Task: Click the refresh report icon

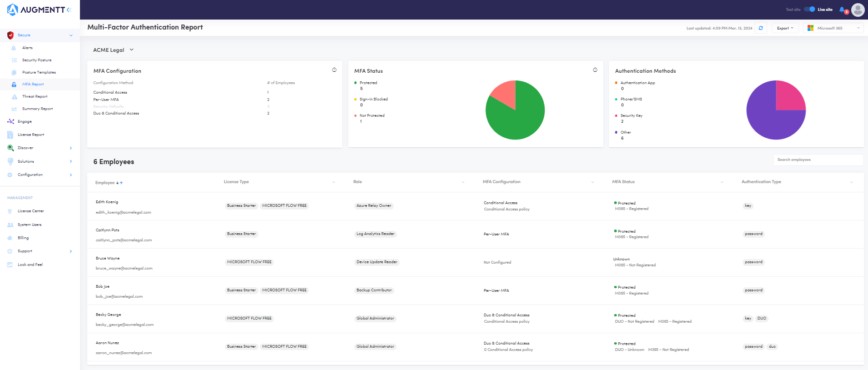Action: (x=761, y=28)
